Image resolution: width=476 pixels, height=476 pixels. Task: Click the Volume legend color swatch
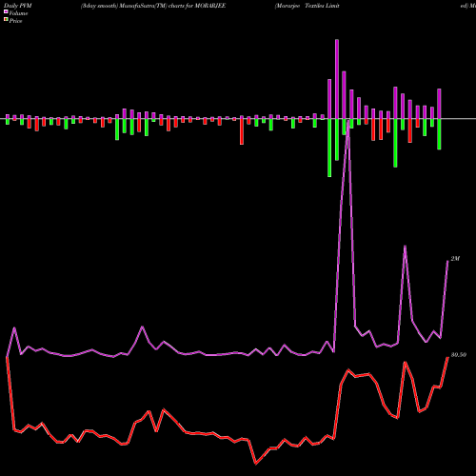pos(6,11)
